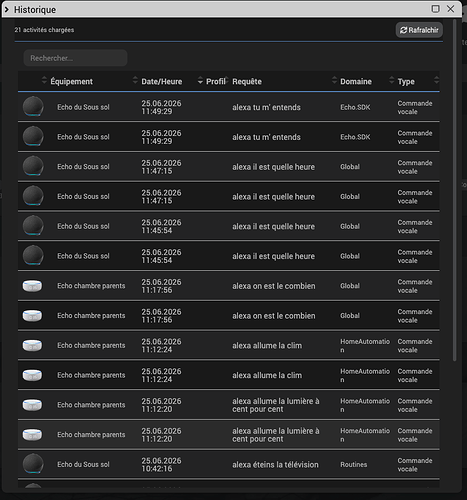Click 'Echo du Sous sol' in the 10:42:16 row
467x500 pixels.
pyautogui.click(x=83, y=464)
